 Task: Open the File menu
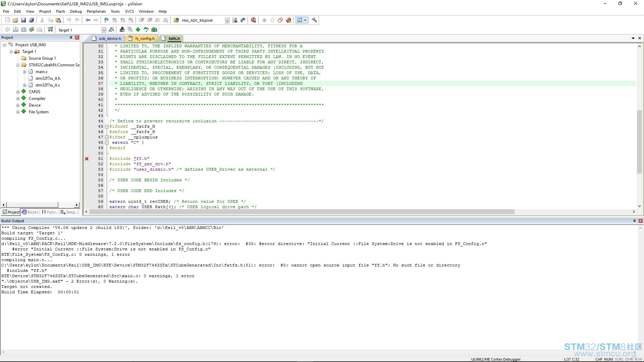6,11
